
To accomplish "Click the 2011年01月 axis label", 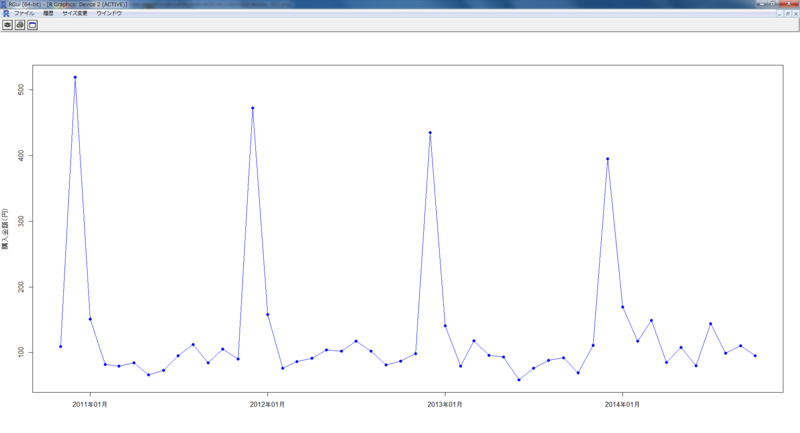I will pos(90,404).
